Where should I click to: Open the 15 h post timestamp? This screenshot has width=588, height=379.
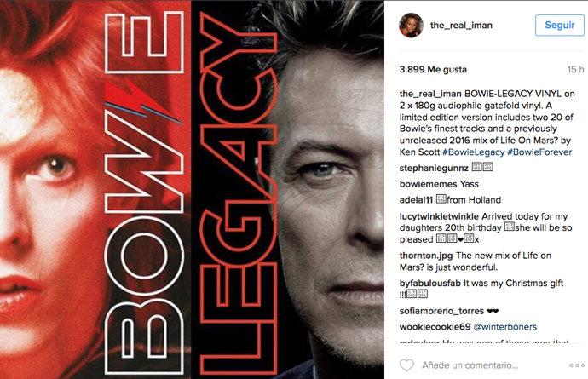point(575,69)
